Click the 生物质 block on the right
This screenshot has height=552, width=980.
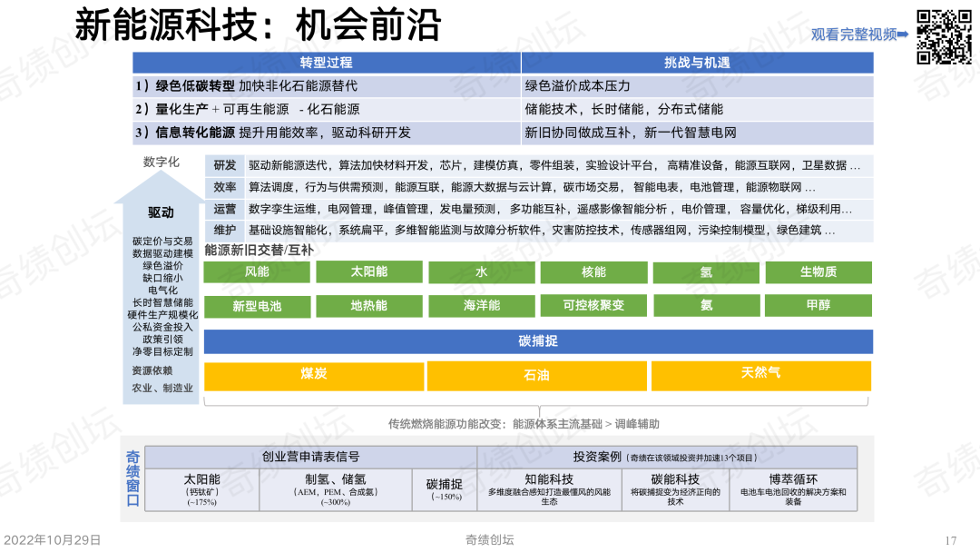pos(818,271)
